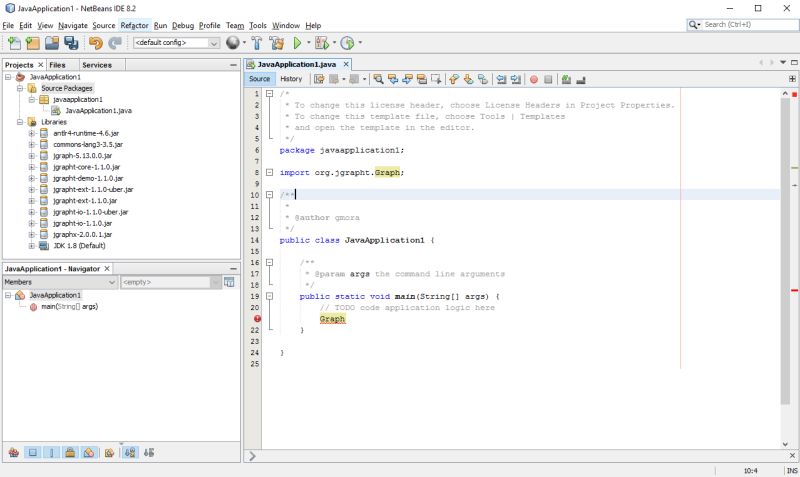800x477 pixels.
Task: Click the Debug Project icon
Action: click(x=322, y=43)
